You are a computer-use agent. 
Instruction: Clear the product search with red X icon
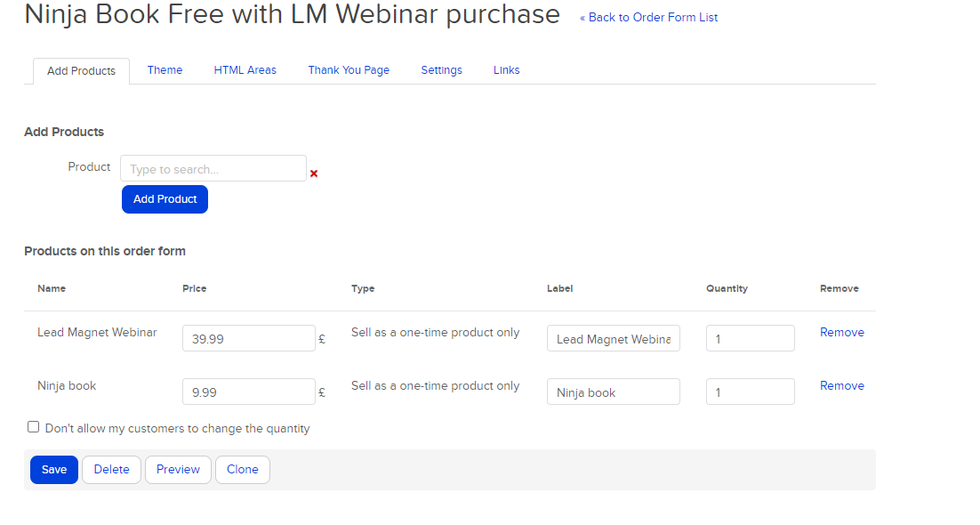[314, 174]
